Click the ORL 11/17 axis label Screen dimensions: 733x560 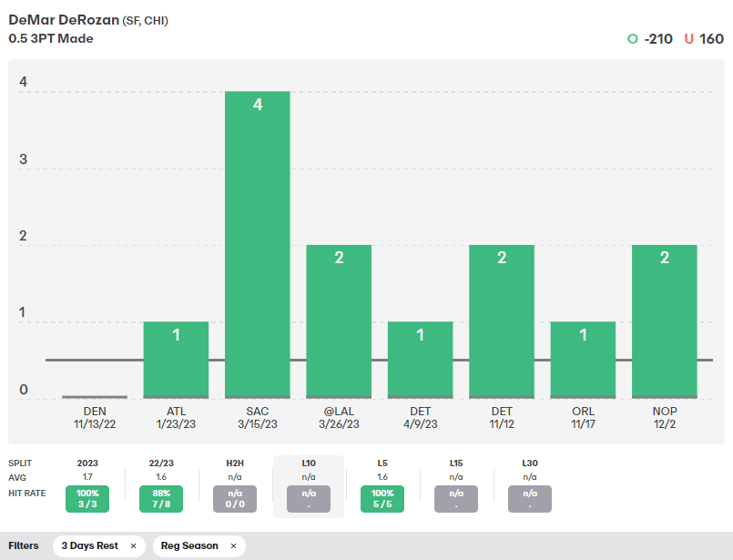pos(583,417)
